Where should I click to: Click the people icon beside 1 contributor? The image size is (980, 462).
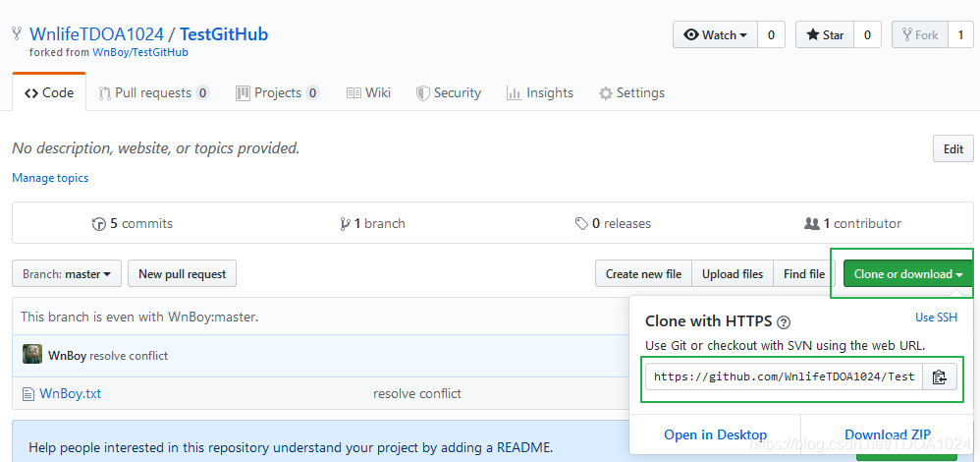812,223
